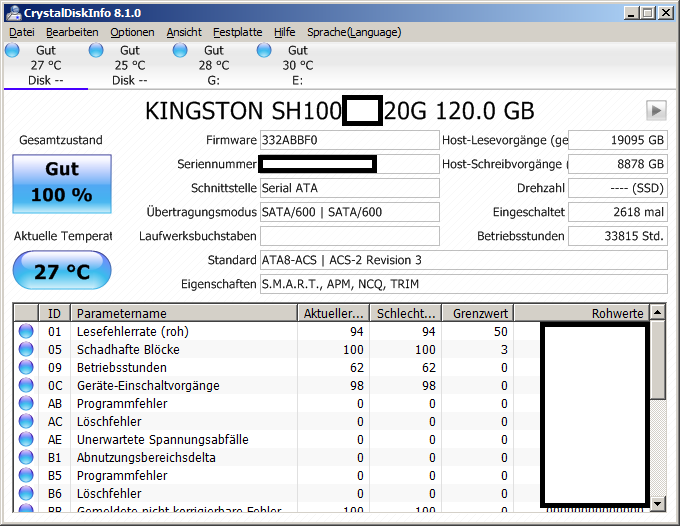Screen dimensions: 680x526
Task: Click ID cell 0C
Action: (x=55, y=386)
